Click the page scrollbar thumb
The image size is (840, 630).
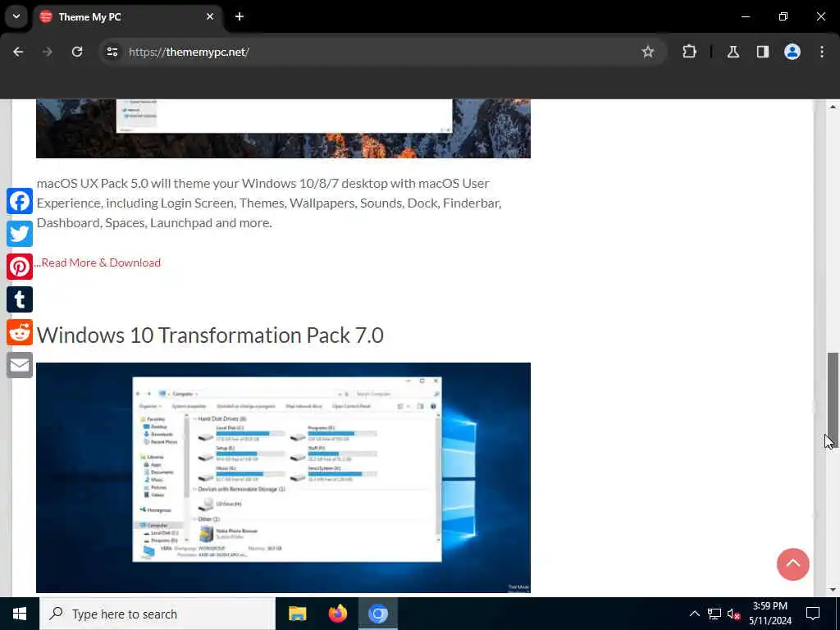point(833,399)
